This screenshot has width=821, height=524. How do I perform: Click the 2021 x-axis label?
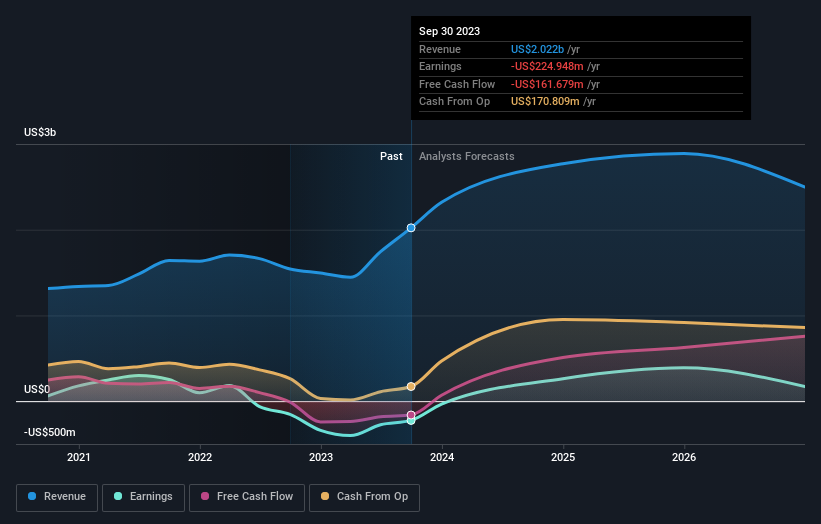click(x=79, y=457)
